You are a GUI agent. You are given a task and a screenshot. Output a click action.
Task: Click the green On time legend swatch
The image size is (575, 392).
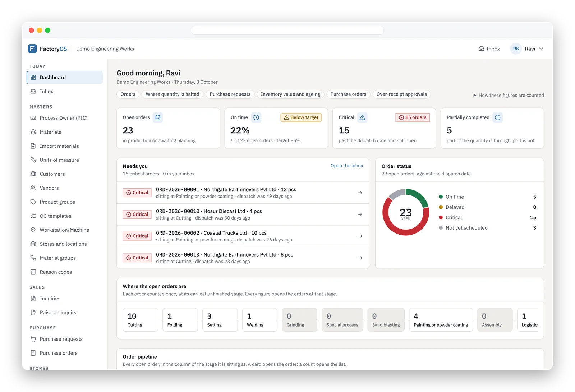(441, 197)
